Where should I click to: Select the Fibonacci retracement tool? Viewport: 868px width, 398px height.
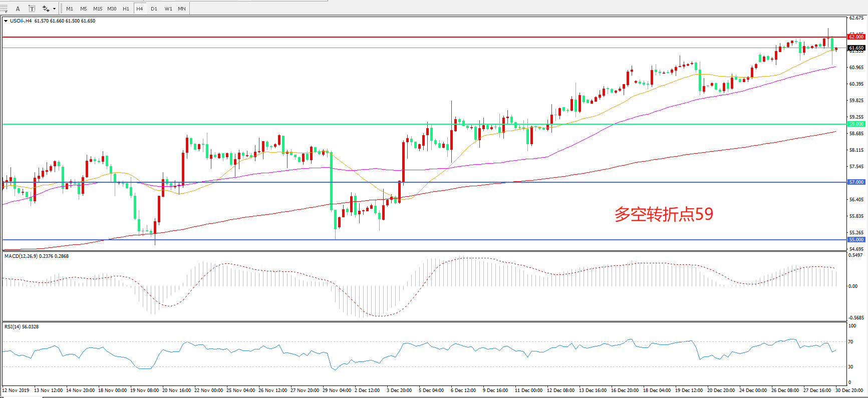coord(4,9)
